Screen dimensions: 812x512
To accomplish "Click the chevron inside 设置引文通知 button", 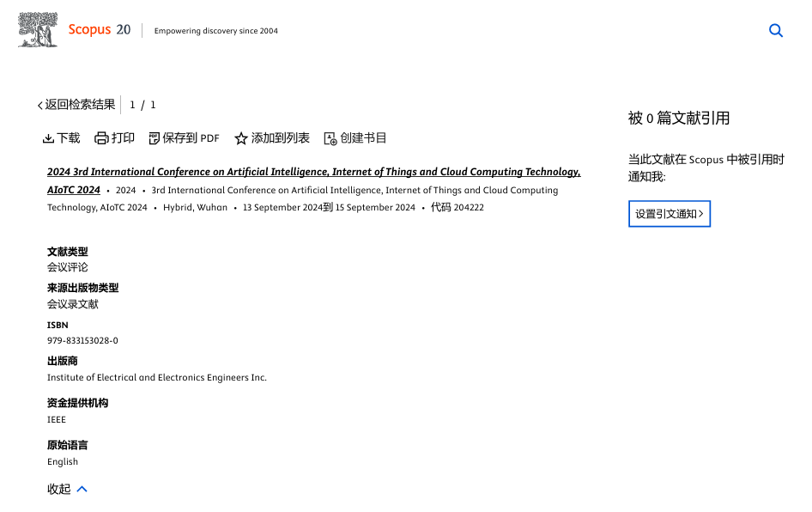I will click(x=700, y=214).
